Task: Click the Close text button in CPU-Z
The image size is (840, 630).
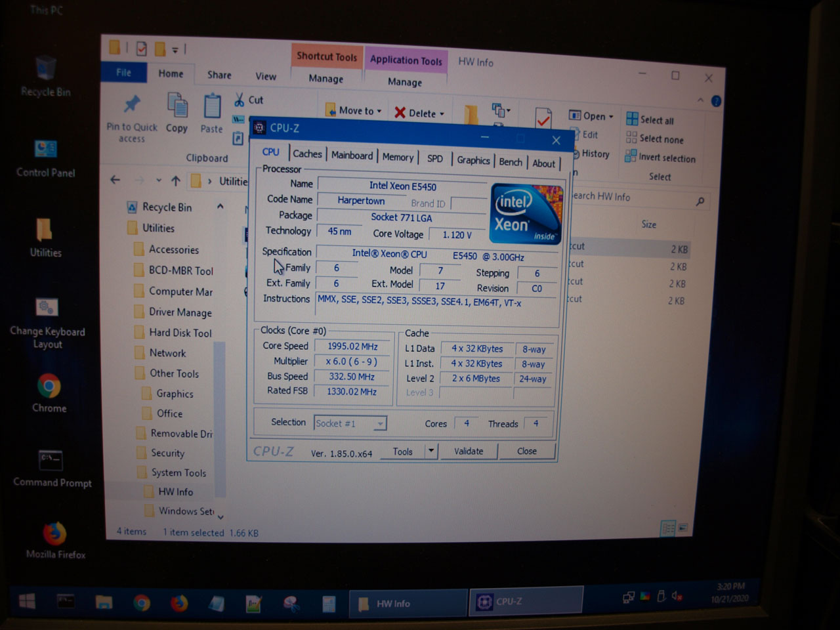Action: pyautogui.click(x=526, y=451)
